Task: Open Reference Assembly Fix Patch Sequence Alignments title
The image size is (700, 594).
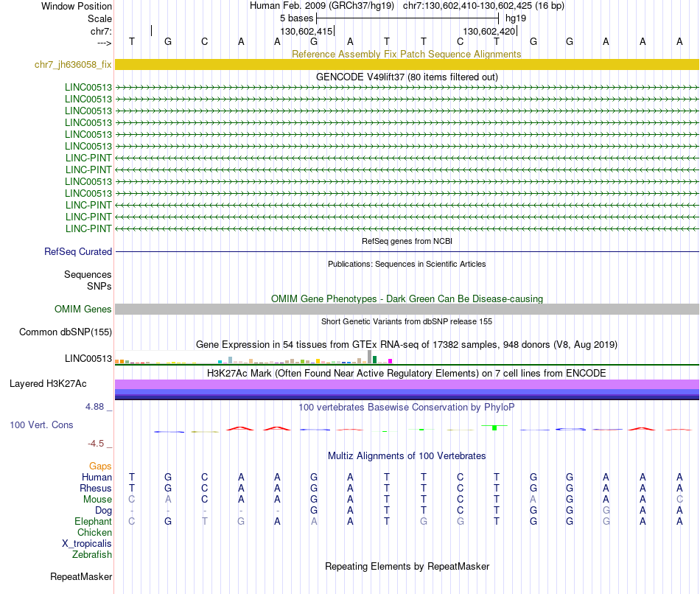Action: 406,54
